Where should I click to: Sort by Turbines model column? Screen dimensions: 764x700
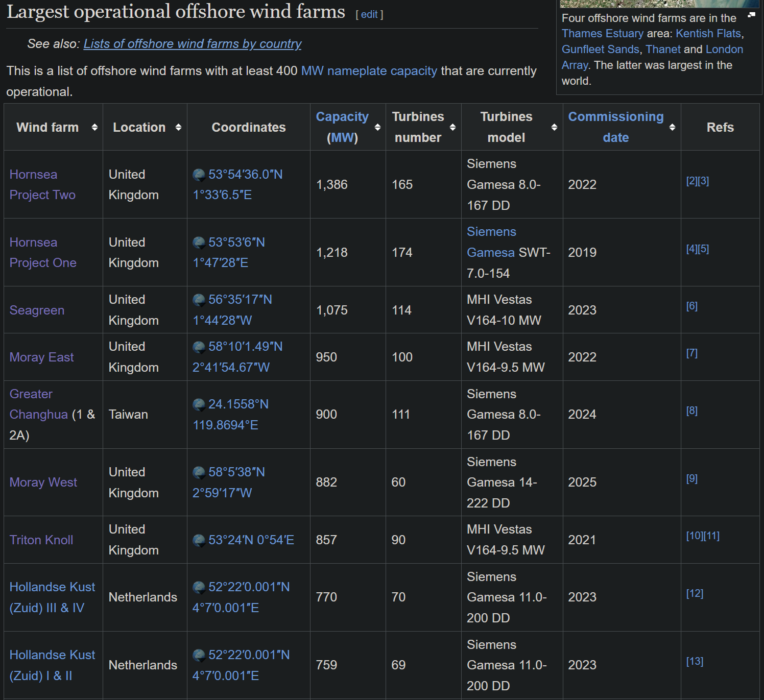pos(554,127)
